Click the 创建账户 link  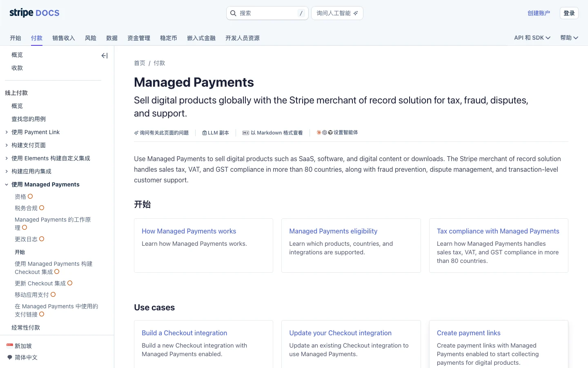(539, 13)
